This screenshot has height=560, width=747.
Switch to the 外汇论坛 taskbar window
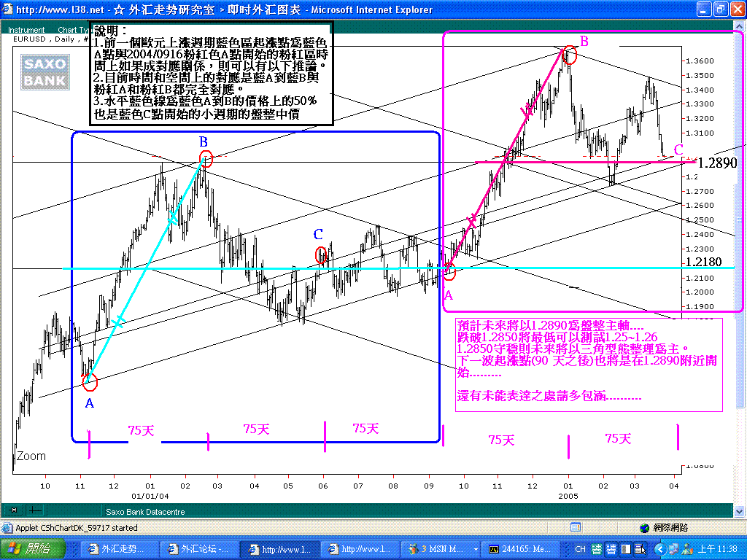tap(198, 550)
